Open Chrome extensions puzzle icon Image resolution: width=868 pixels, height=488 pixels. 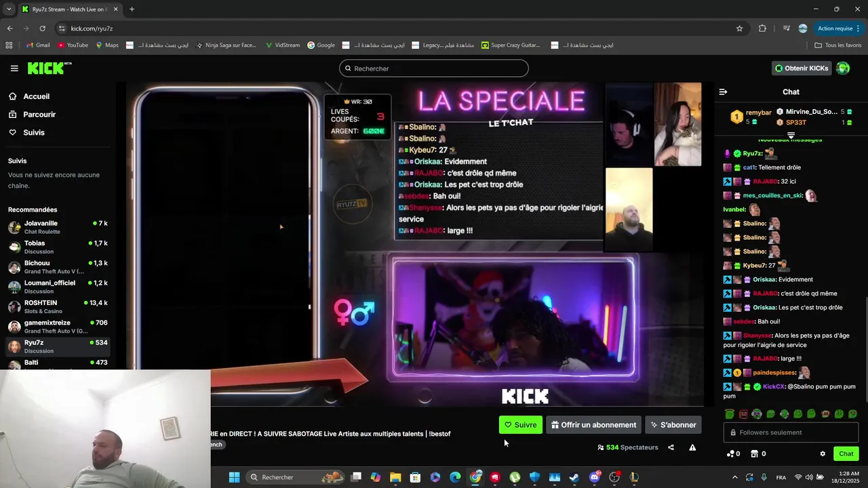(762, 28)
